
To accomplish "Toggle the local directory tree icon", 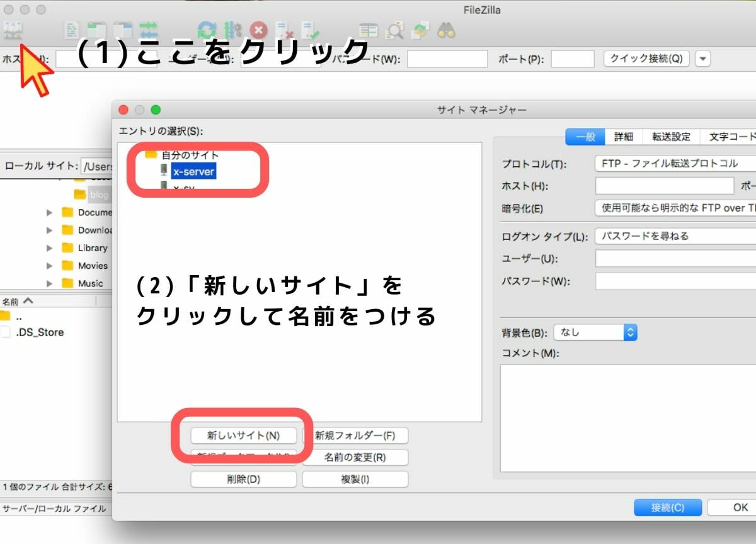I will (x=97, y=30).
